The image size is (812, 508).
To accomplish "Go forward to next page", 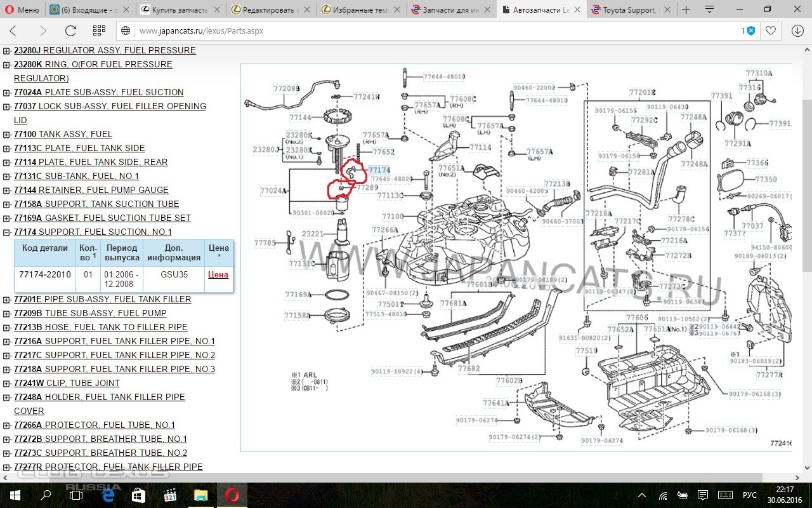I will pos(43,30).
